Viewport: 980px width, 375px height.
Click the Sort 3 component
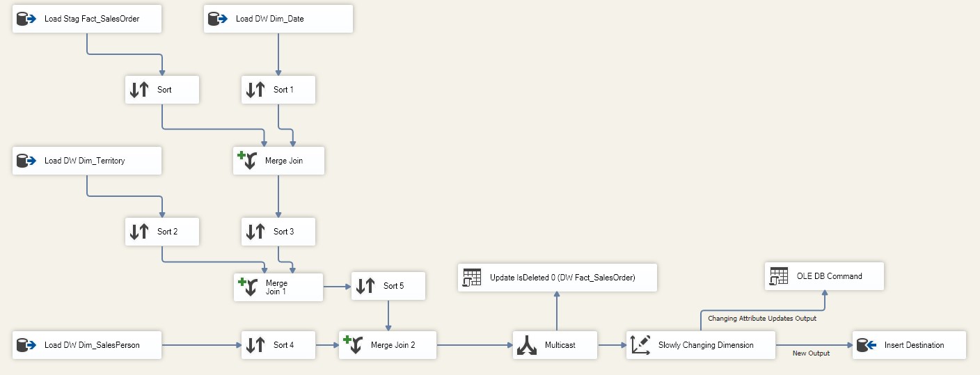pyautogui.click(x=278, y=232)
